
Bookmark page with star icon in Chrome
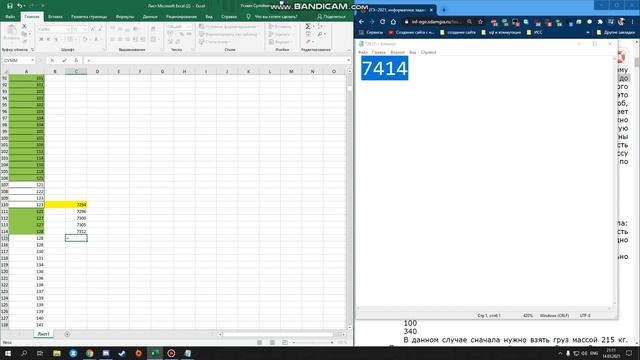pos(480,22)
